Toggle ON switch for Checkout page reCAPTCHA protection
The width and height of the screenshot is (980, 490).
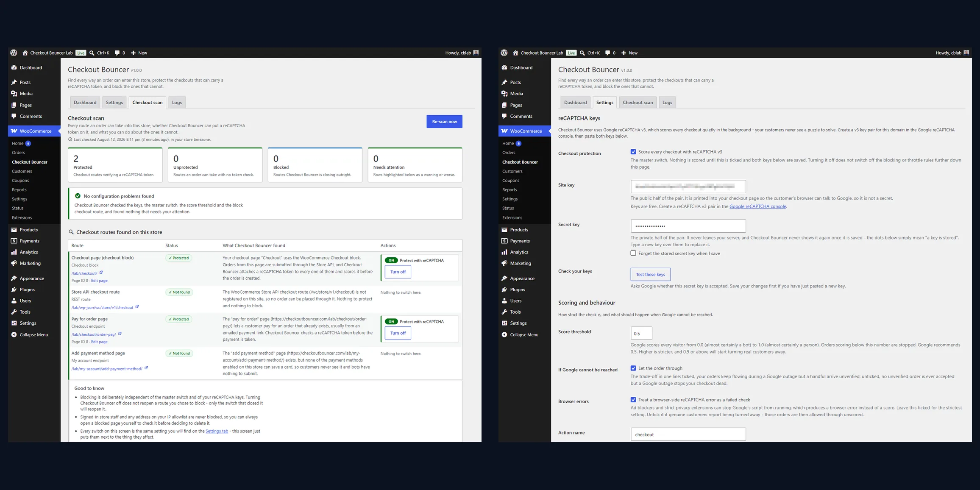point(391,261)
